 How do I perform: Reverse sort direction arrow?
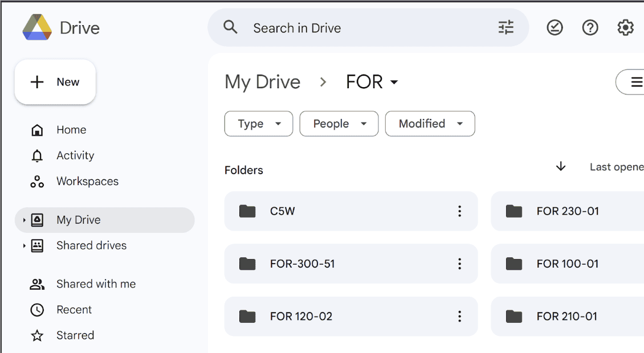[x=561, y=166]
